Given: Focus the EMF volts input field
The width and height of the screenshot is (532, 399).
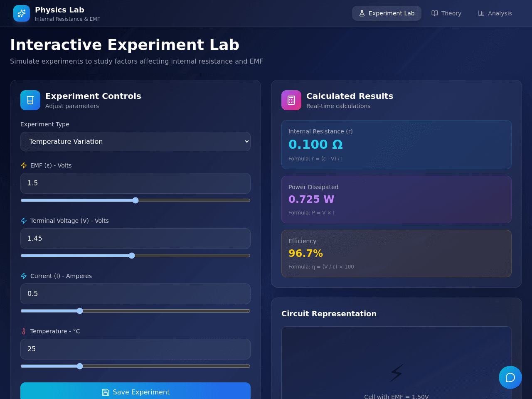Looking at the screenshot, I should (x=135, y=183).
